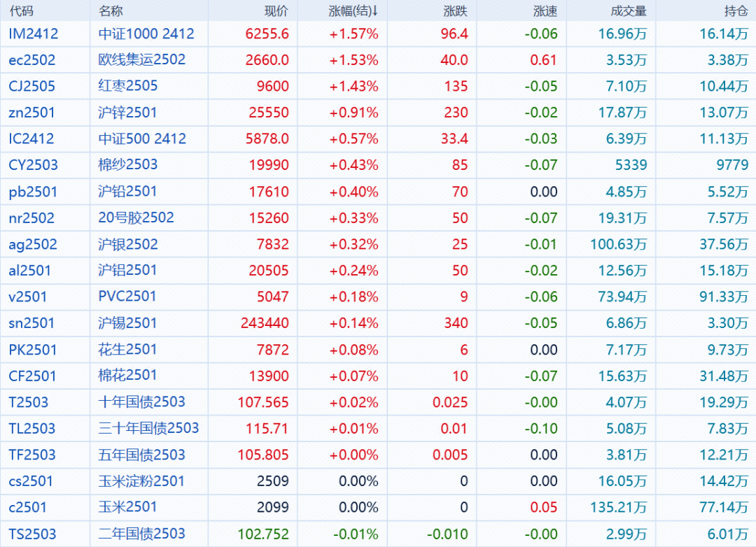756x547 pixels.
Task: Select contract name 沪银2502
Action: [128, 244]
